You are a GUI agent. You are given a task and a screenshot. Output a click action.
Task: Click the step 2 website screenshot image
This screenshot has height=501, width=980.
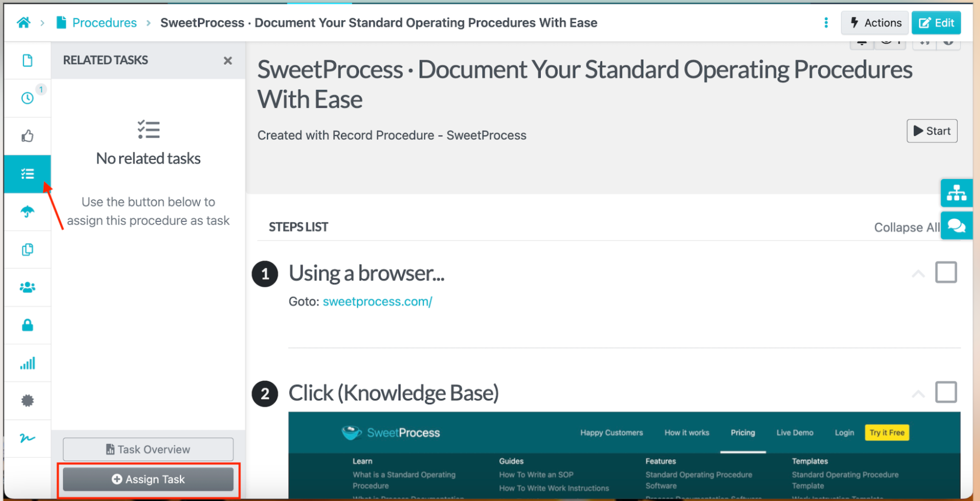[x=624, y=455]
